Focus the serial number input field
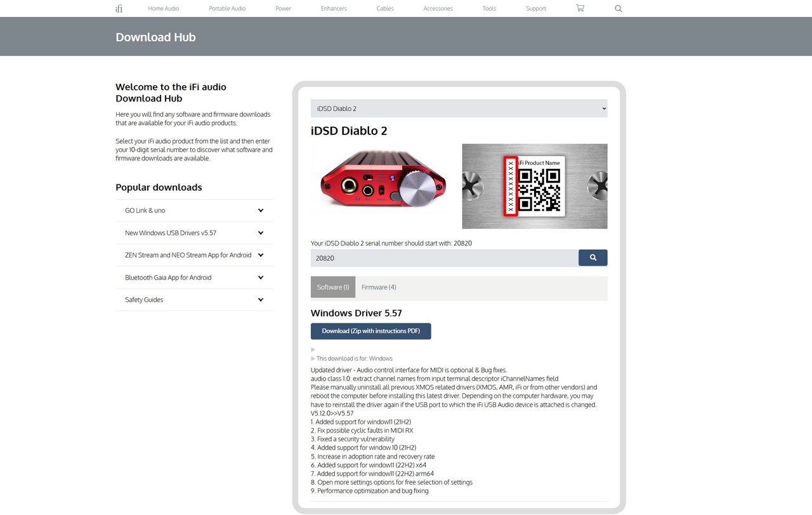Viewport: 812px width, 515px height. (x=444, y=258)
